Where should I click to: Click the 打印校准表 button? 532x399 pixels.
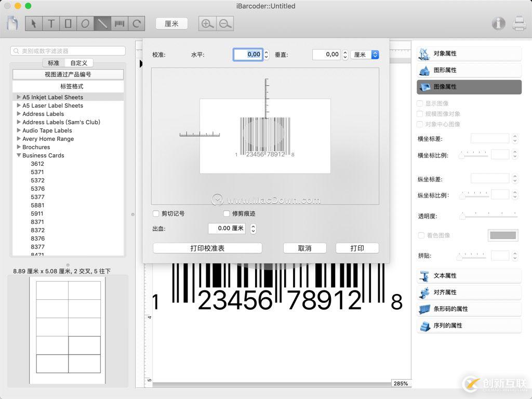pyautogui.click(x=207, y=248)
